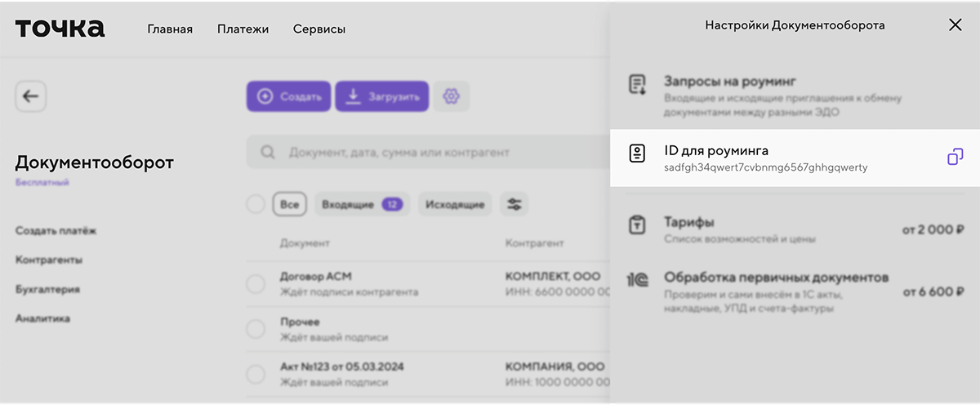Click the roaming requests document icon
980x405 pixels.
coord(637,85)
